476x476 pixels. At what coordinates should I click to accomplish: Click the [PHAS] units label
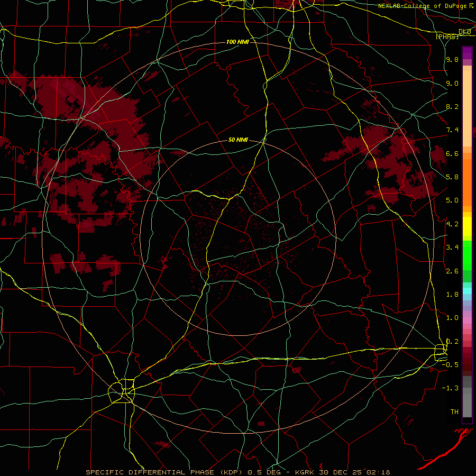447,36
